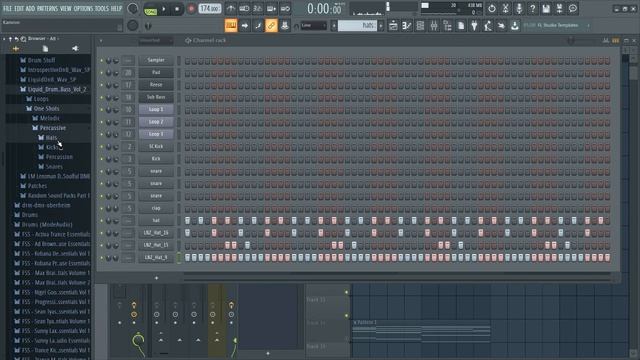The image size is (640, 360).
Task: Open the TOOLS menu
Action: [x=102, y=8]
